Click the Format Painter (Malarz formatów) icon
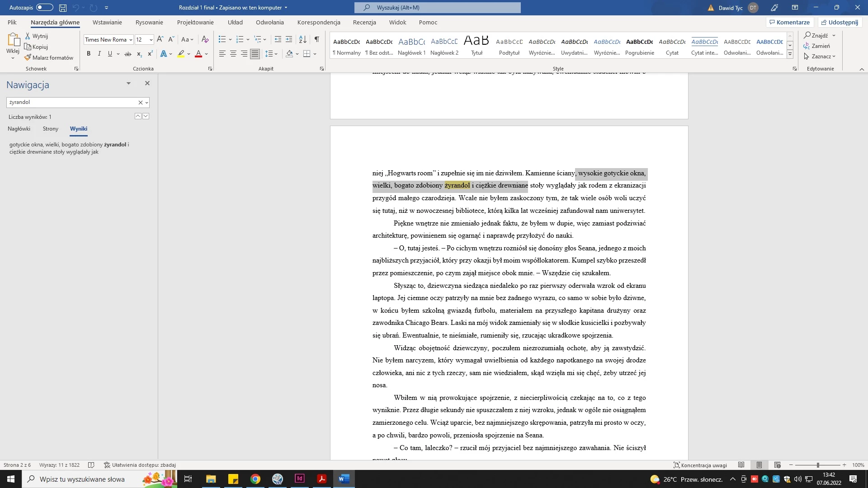This screenshot has width=868, height=488. (28, 57)
